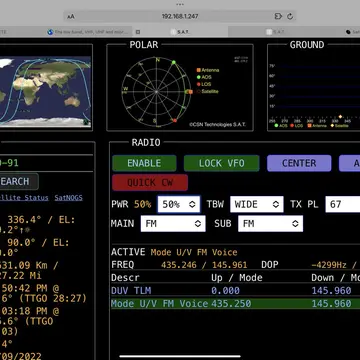This screenshot has height=360, width=360.
Task: Tap the three-dot multitasking icon at top
Action: click(x=180, y=4)
